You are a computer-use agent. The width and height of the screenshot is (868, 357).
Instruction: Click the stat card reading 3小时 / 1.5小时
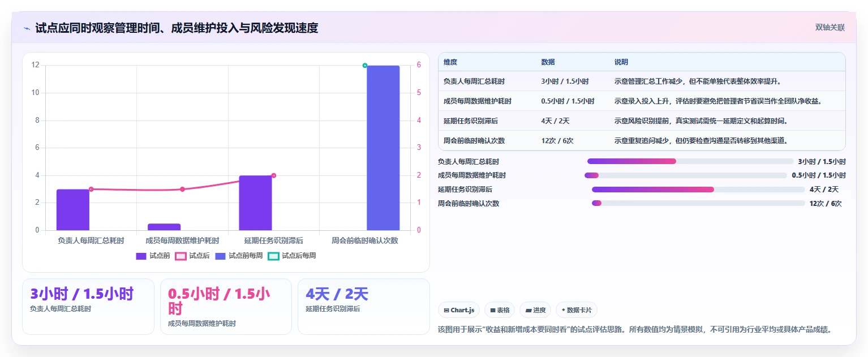[x=88, y=307]
